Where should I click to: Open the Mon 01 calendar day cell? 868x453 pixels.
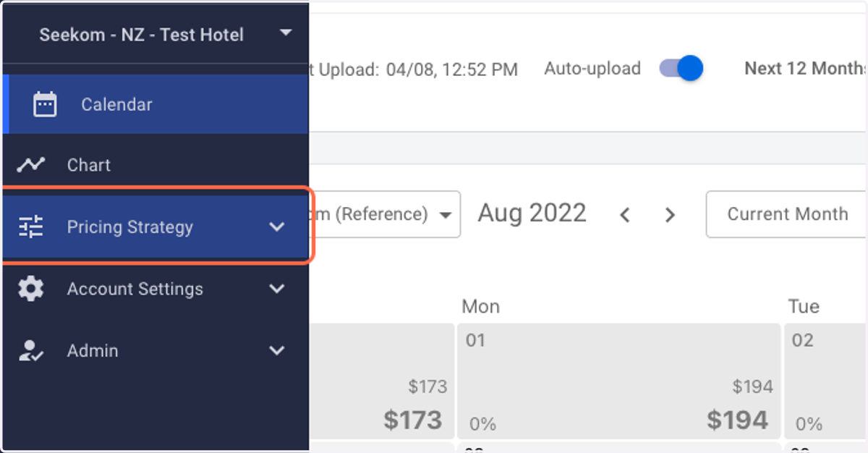click(x=618, y=381)
